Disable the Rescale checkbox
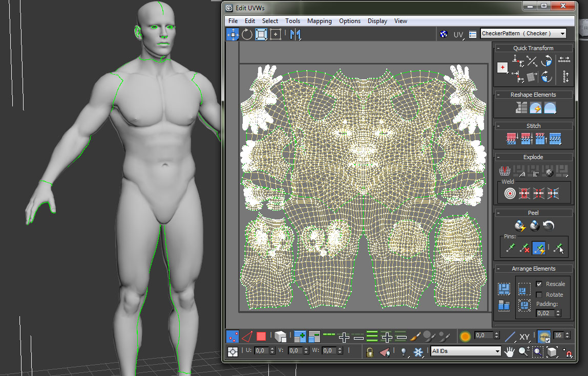The width and height of the screenshot is (588, 376). pos(539,284)
